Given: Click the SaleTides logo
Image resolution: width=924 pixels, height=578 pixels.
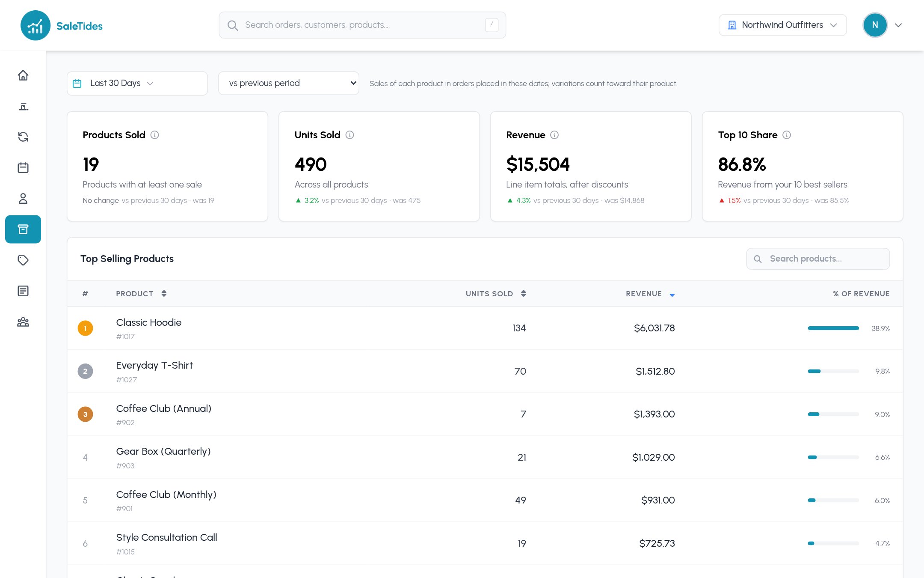Looking at the screenshot, I should coord(62,26).
